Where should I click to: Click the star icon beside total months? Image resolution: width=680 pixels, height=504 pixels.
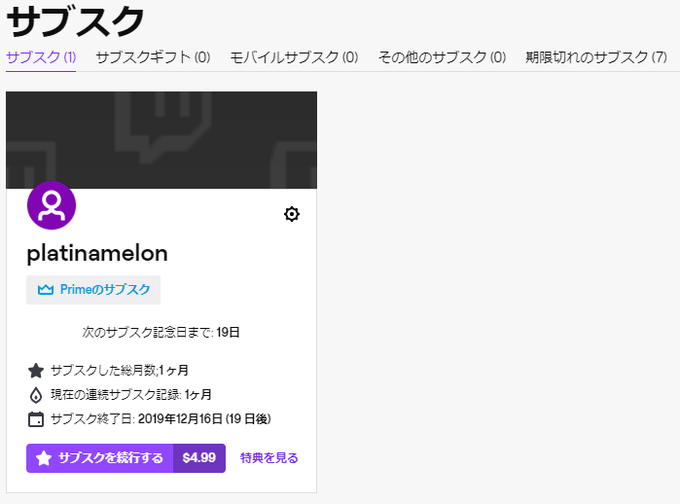36,370
